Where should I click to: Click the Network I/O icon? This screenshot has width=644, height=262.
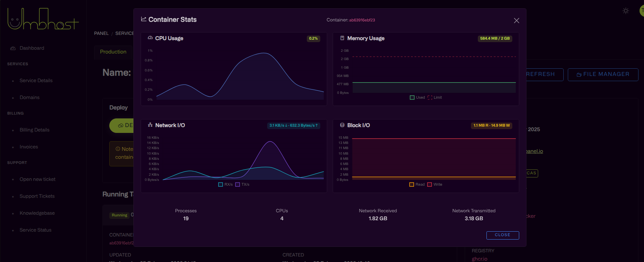pyautogui.click(x=150, y=125)
